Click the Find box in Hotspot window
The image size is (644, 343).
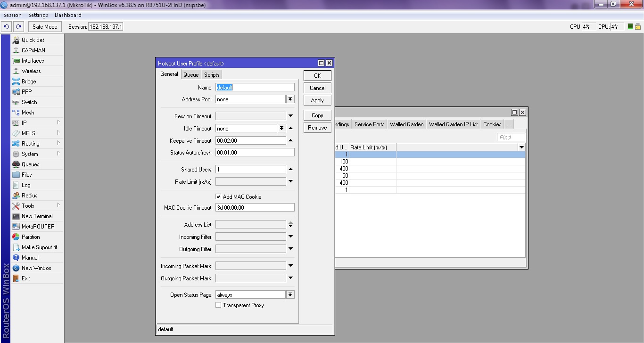511,137
